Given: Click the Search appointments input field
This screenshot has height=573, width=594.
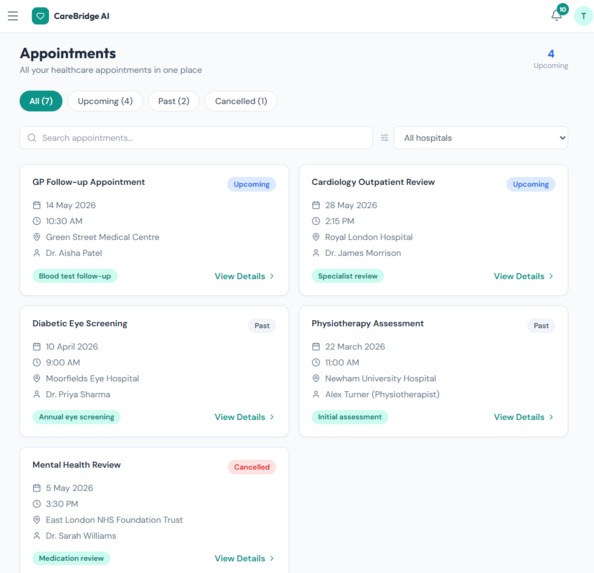Looking at the screenshot, I should (x=196, y=138).
